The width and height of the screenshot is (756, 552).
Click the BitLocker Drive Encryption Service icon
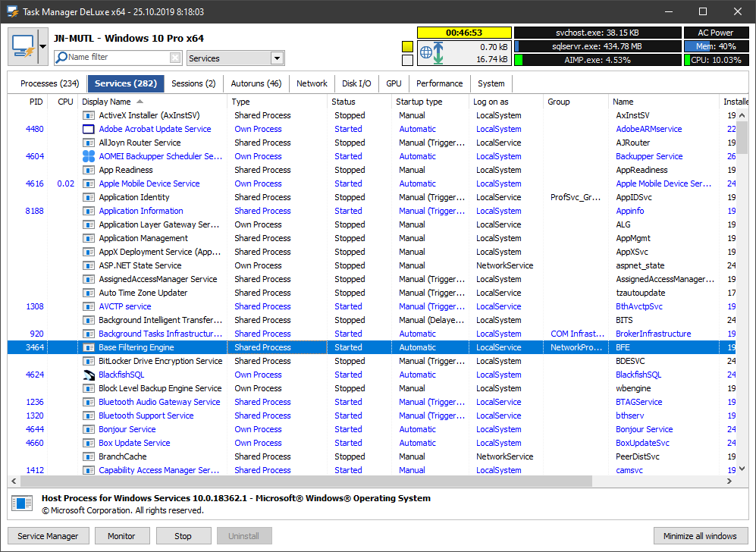88,361
